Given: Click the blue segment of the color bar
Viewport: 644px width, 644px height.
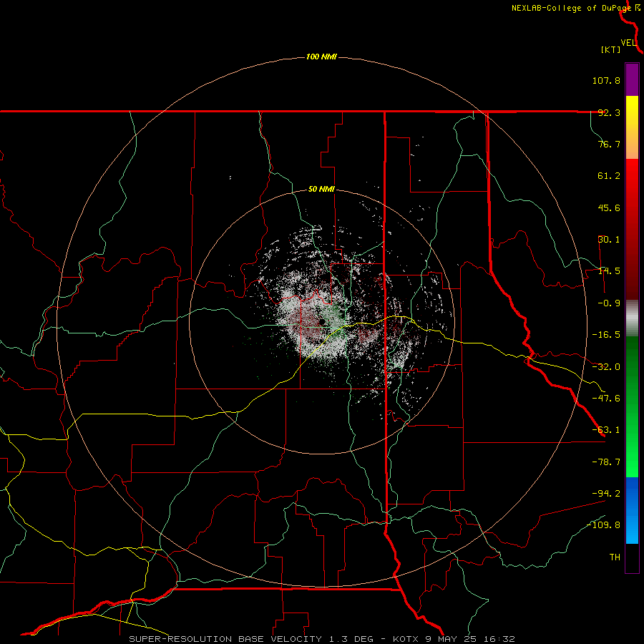Looking at the screenshot, I should tap(632, 510).
